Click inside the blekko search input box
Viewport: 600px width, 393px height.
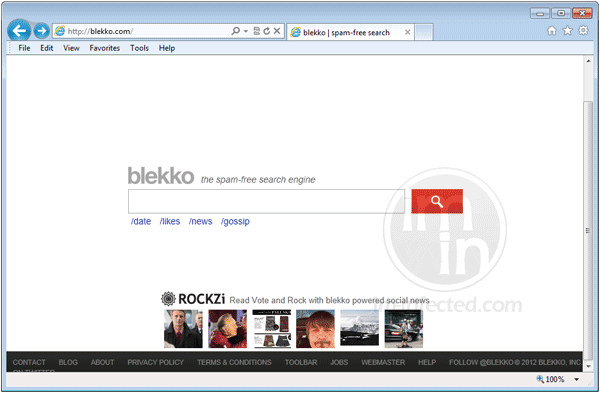click(x=266, y=201)
